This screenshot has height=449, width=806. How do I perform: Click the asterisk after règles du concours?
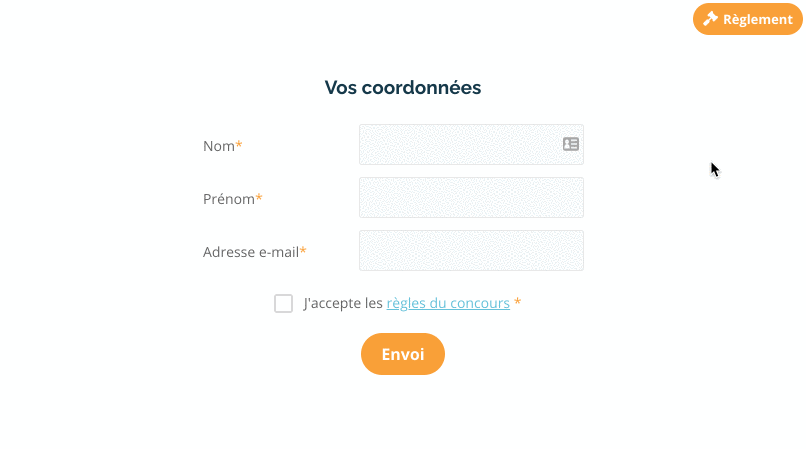point(518,302)
